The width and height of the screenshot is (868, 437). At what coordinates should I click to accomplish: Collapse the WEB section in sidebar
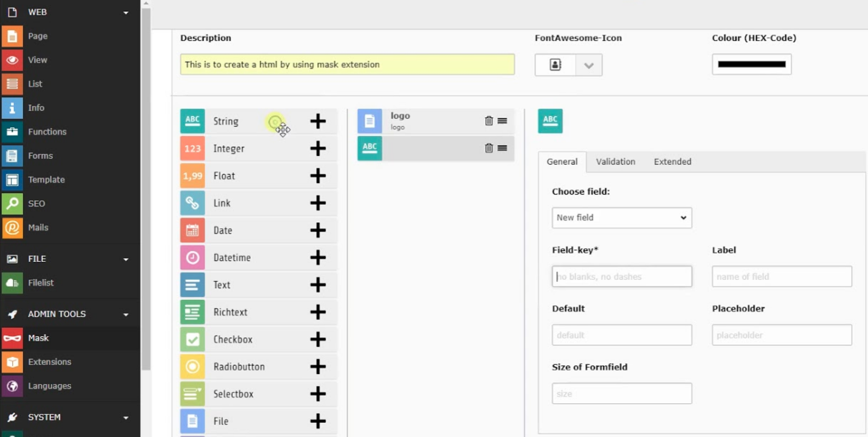click(x=126, y=12)
